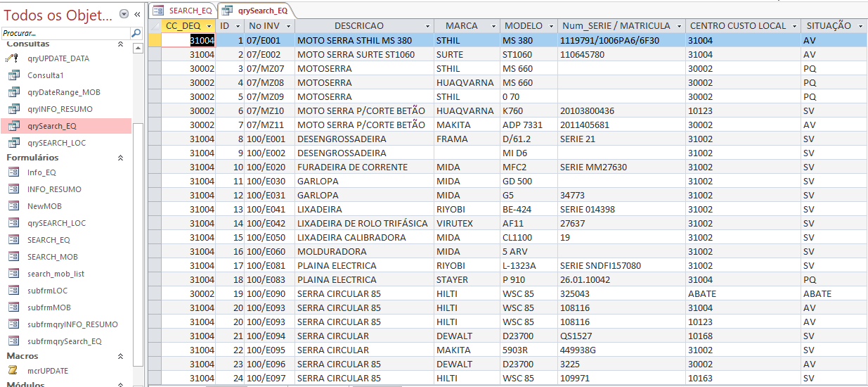
Task: Open qryUPDATE_DATA in navigation pane
Action: click(58, 58)
